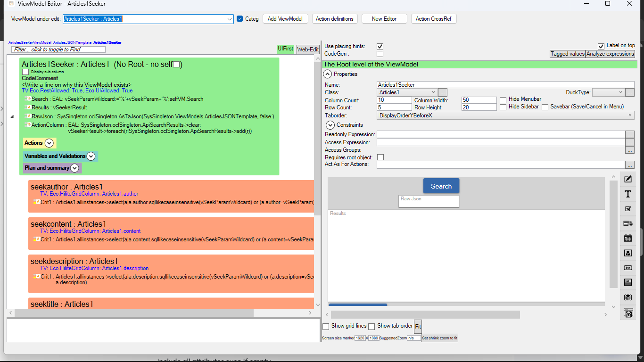Select the edit pencil widget icon
Screen dimensions: 644x362
click(x=628, y=179)
